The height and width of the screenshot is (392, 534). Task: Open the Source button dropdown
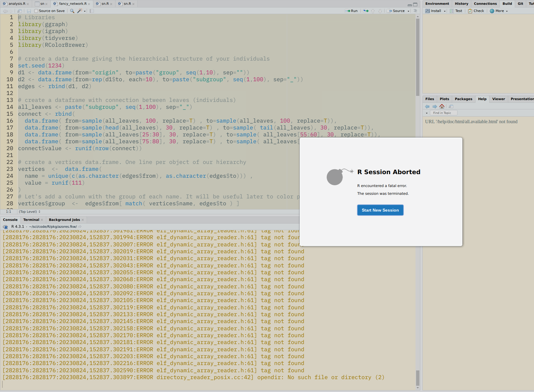(407, 11)
